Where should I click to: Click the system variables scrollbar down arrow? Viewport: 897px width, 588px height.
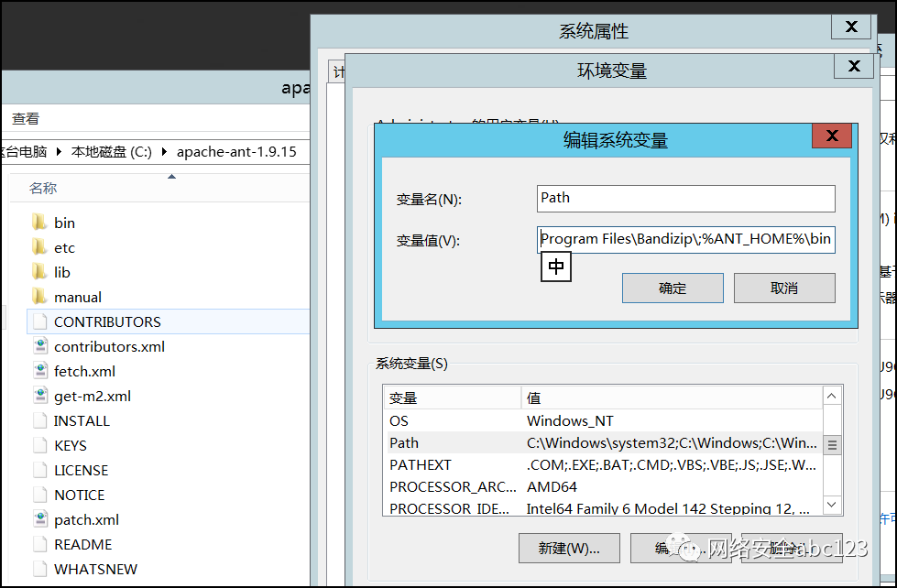(831, 502)
